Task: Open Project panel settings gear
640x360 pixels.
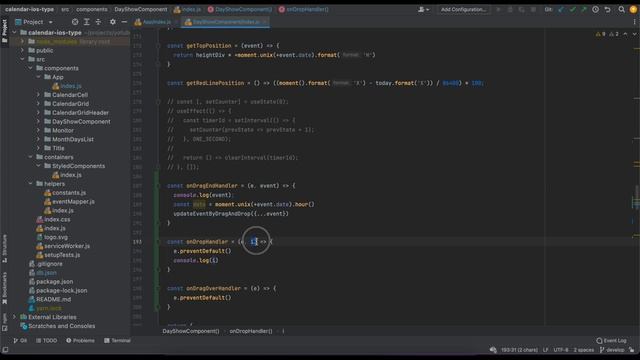Action: [x=113, y=22]
